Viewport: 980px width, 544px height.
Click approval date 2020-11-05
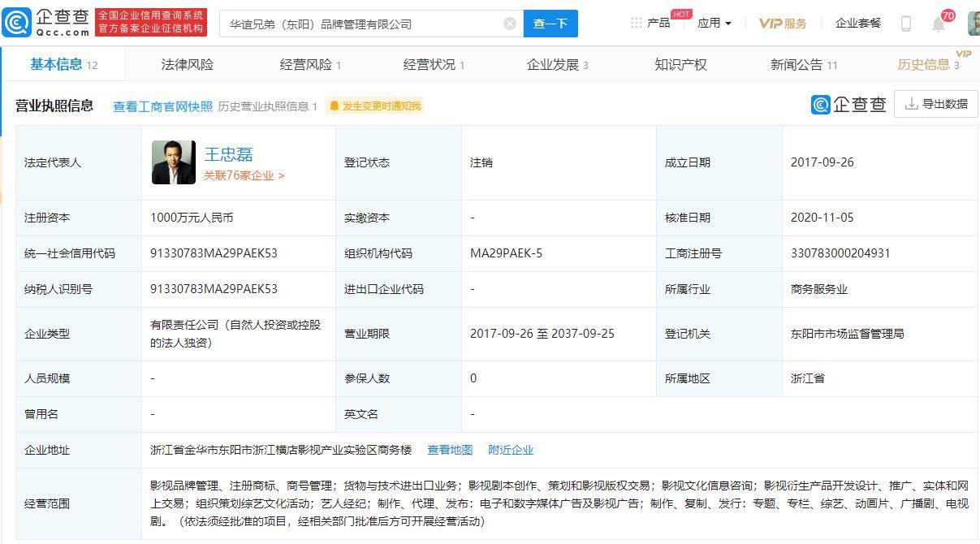click(x=822, y=218)
